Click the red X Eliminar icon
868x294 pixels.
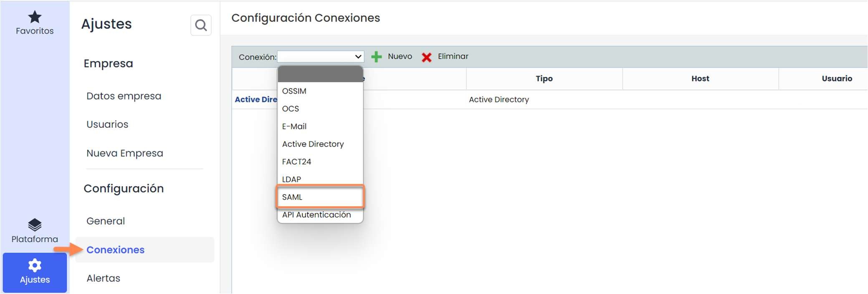[x=426, y=57]
